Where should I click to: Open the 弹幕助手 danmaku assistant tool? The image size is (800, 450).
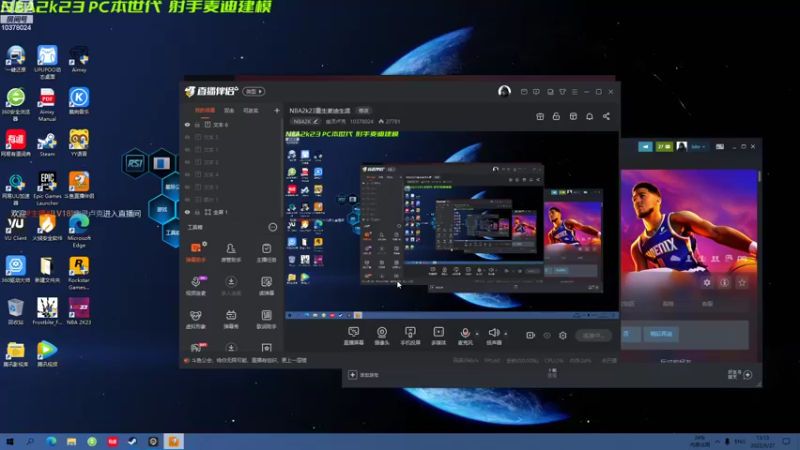196,253
